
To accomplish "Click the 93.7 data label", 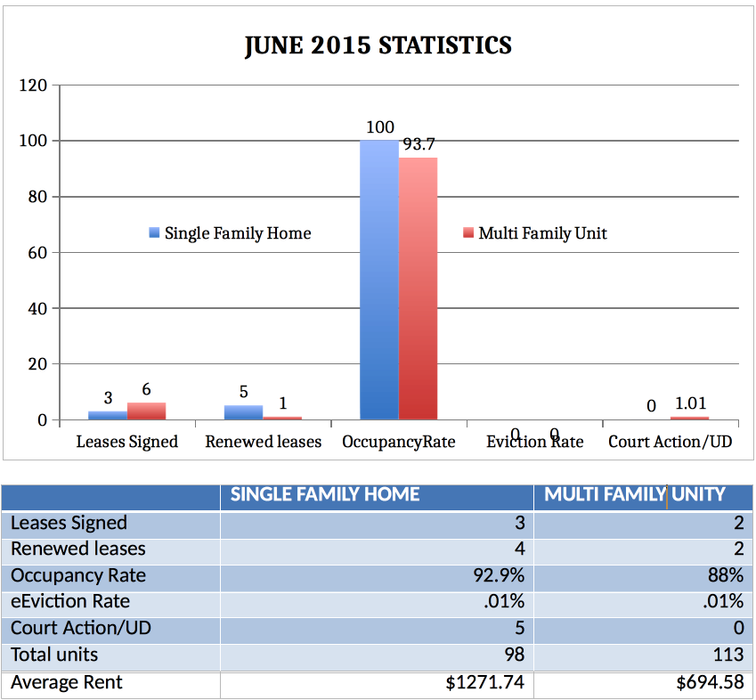I will [419, 144].
